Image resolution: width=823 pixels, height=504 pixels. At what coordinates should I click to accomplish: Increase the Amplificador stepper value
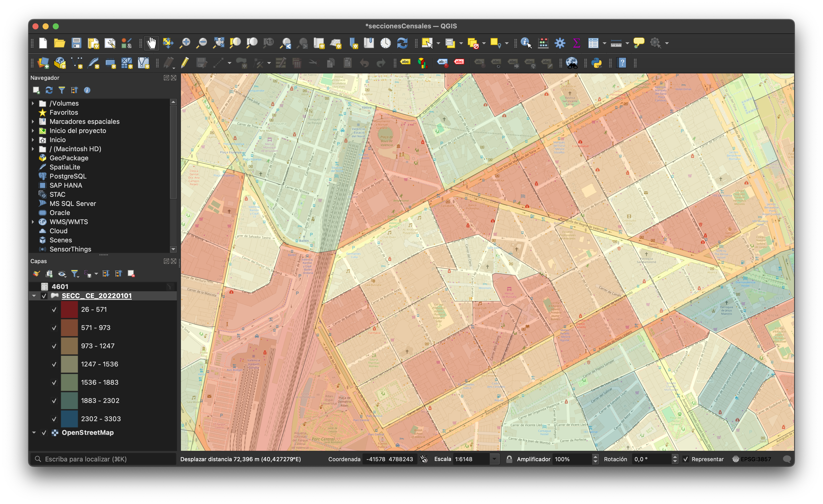tap(595, 457)
